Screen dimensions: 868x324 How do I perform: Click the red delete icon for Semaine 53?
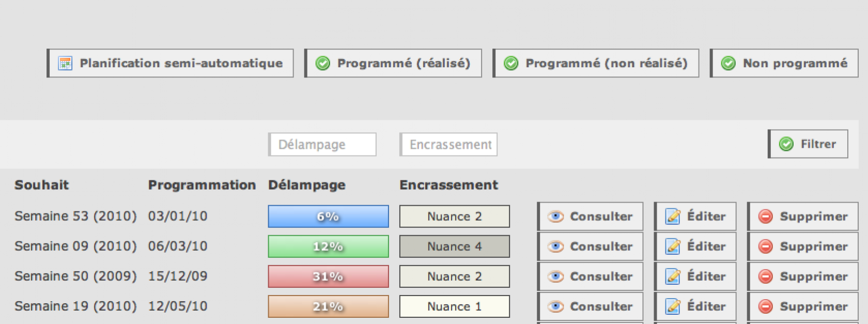pos(766,217)
